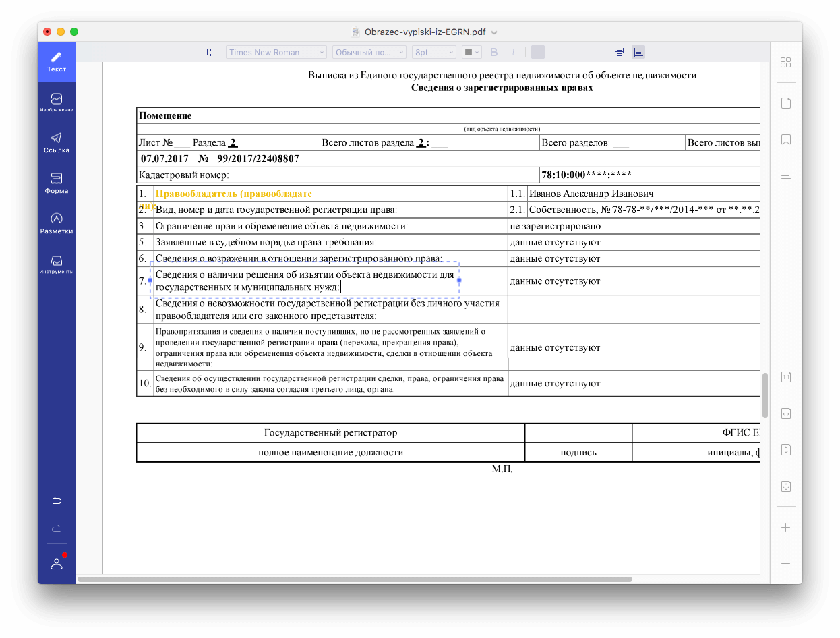Click the undo arrow icon

[x=57, y=500]
